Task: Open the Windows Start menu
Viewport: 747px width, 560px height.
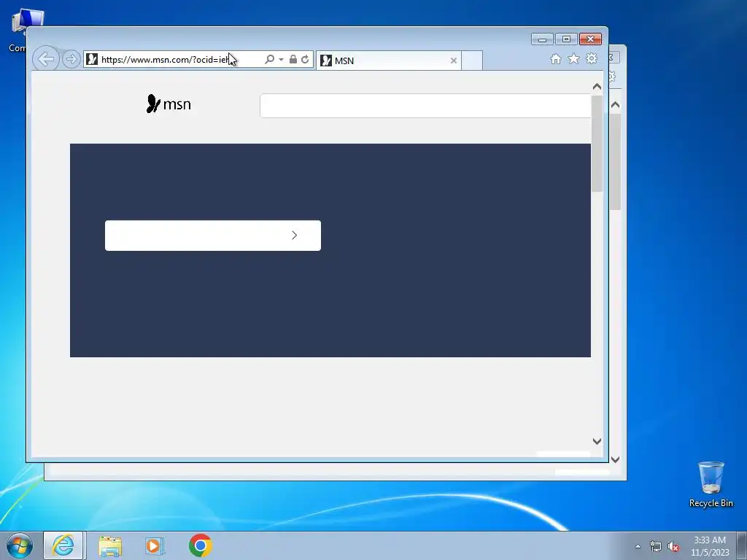Action: 20,545
